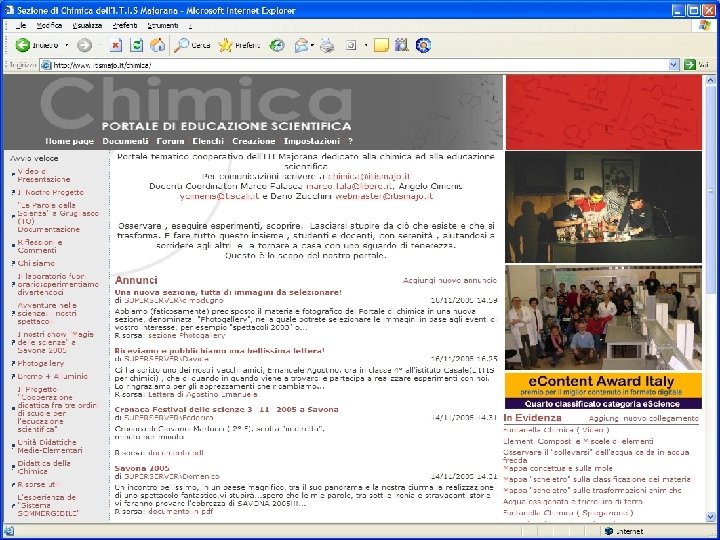Open Risorse utili sidebar link
Screen dimensions: 720x540
[x=39, y=484]
